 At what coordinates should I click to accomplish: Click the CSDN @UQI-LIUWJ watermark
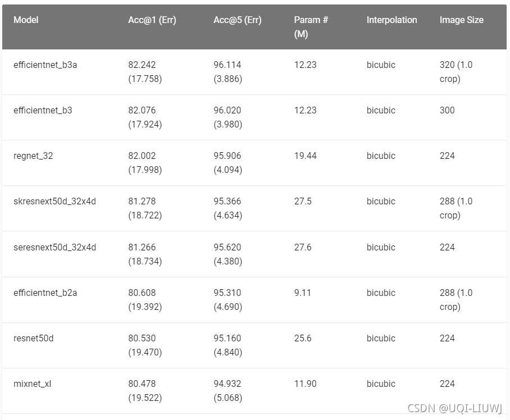click(455, 408)
